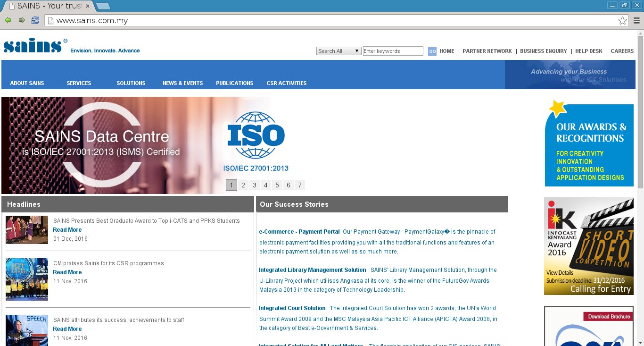The image size is (644, 346).
Task: Select banner slide 5
Action: pyautogui.click(x=277, y=185)
